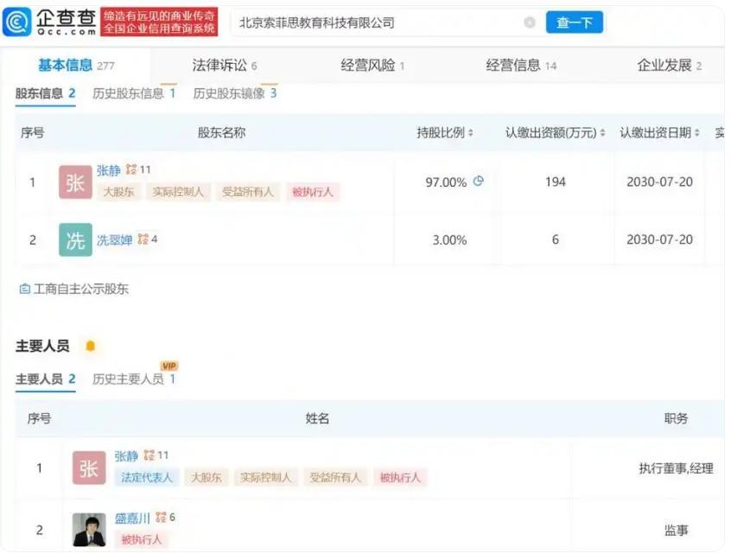Screen dimensions: 731x560
Task: Sort the table by 持股比例
Action: coord(470,133)
